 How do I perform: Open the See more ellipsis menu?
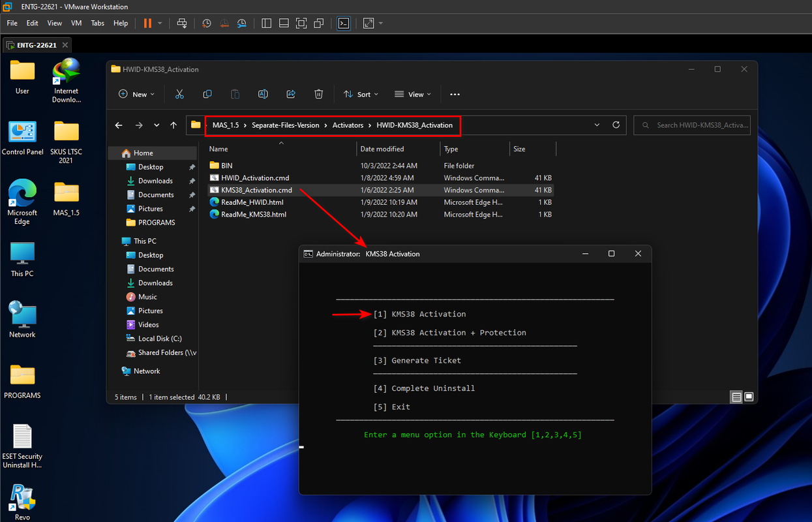coord(455,94)
